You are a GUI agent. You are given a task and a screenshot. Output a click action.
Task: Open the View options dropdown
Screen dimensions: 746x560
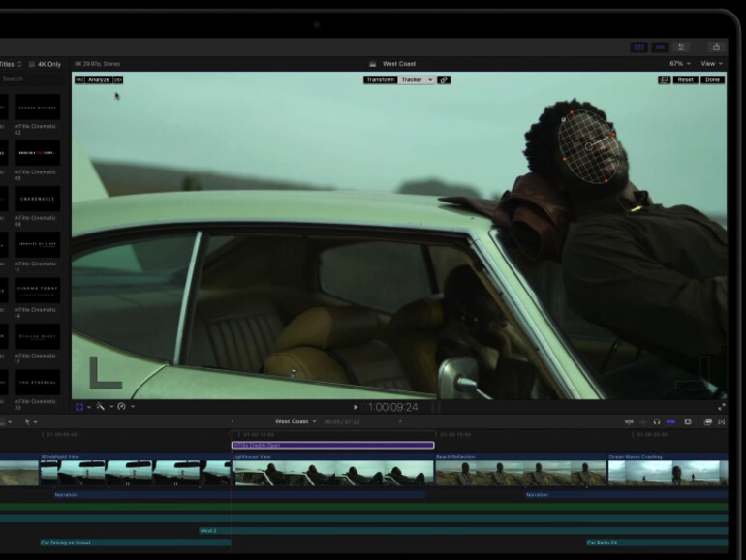(711, 64)
